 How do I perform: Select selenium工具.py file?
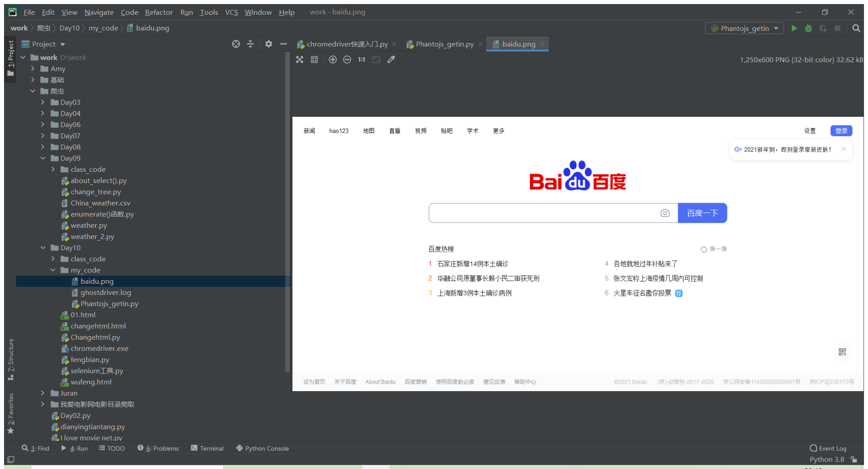tap(97, 371)
